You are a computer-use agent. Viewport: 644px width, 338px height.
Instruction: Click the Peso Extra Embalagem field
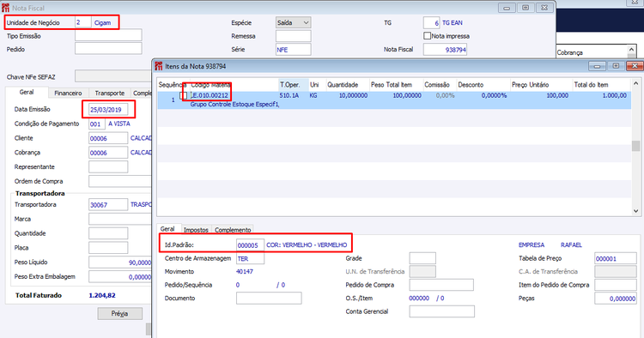[120, 276]
